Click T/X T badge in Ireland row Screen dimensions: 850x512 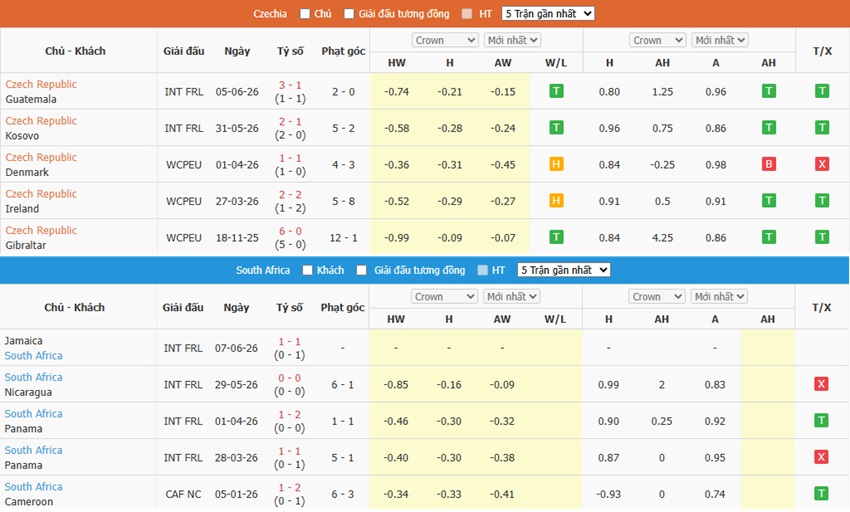coord(822,201)
